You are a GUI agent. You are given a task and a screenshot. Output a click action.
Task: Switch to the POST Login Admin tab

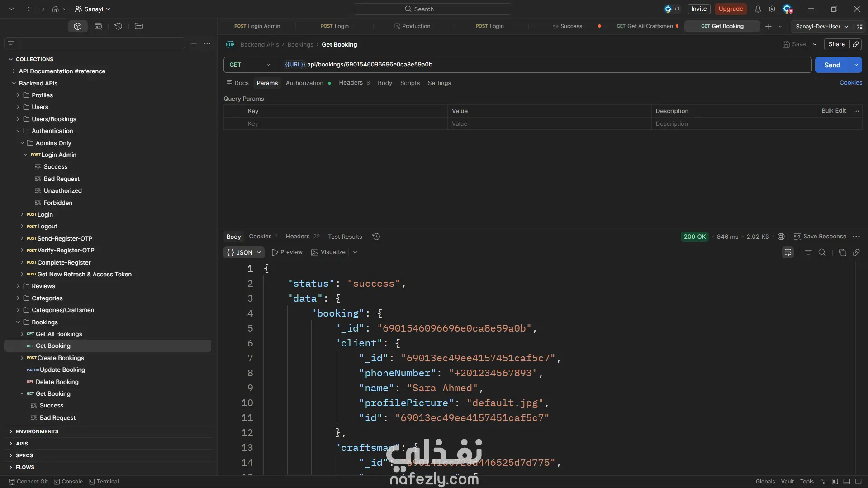click(x=257, y=26)
